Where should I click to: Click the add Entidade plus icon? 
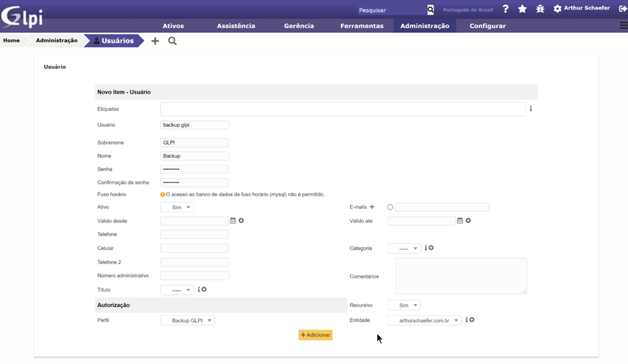click(472, 320)
